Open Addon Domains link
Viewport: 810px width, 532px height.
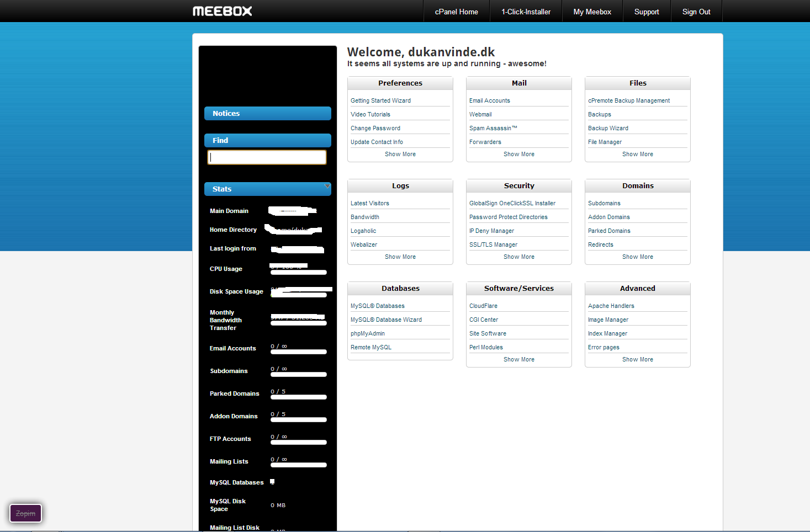click(x=608, y=217)
